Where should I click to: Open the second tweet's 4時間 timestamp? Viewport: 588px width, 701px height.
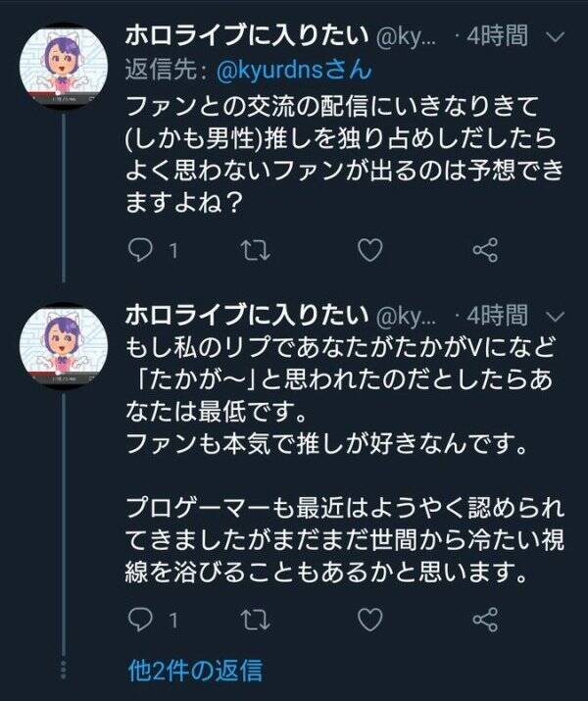click(x=497, y=315)
